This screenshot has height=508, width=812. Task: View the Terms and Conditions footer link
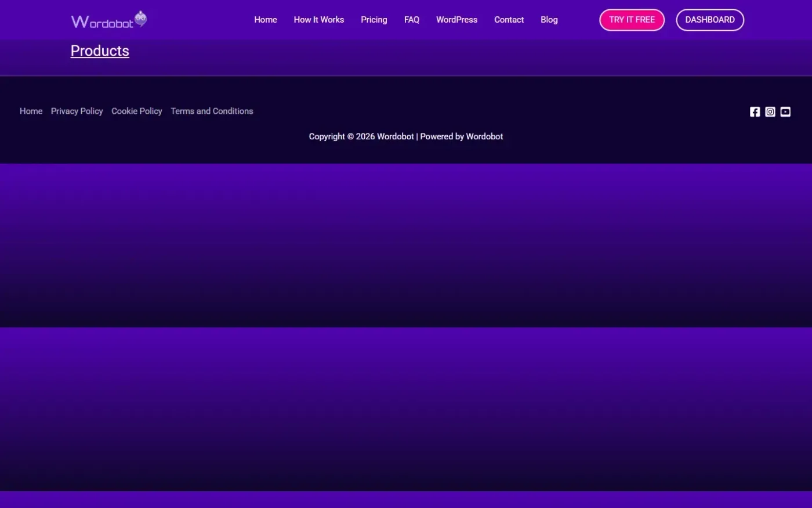click(212, 111)
